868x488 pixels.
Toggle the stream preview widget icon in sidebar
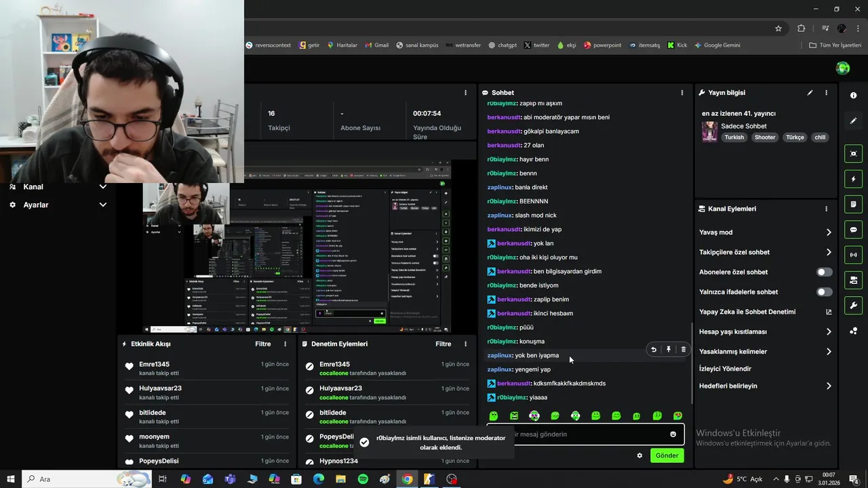tap(853, 154)
